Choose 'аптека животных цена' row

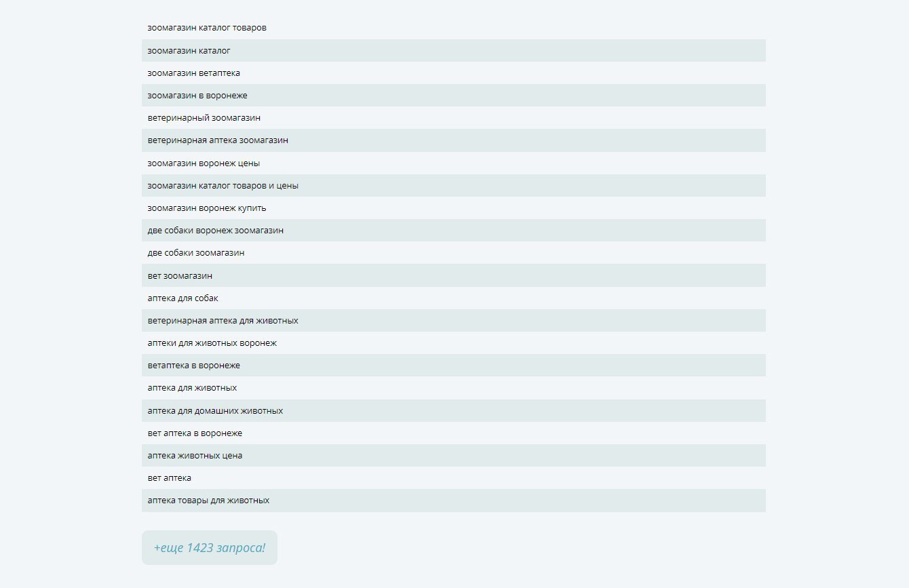click(454, 455)
